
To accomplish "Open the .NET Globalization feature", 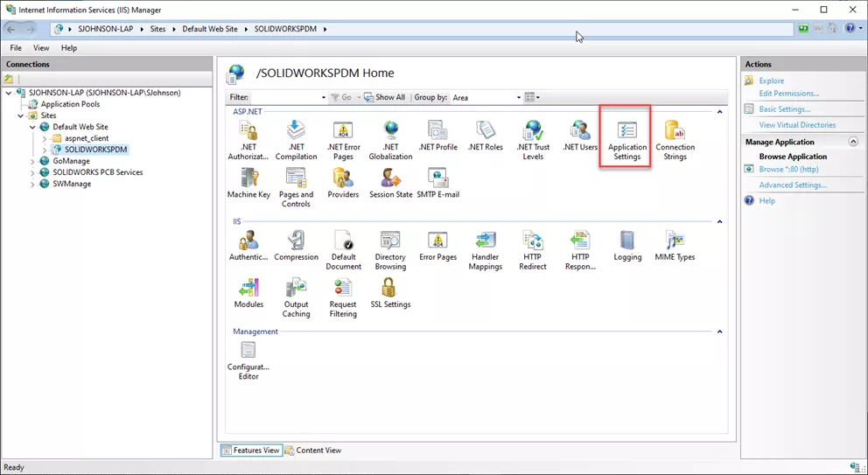I will (x=390, y=140).
